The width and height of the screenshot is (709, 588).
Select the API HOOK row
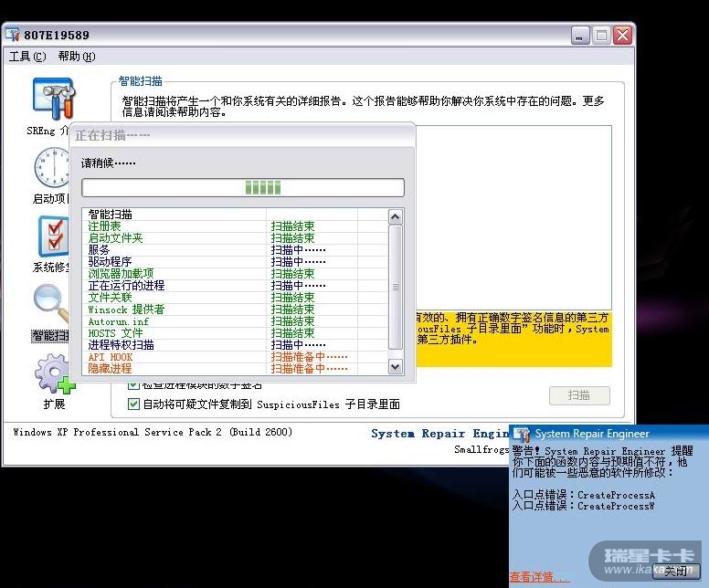tap(235, 357)
